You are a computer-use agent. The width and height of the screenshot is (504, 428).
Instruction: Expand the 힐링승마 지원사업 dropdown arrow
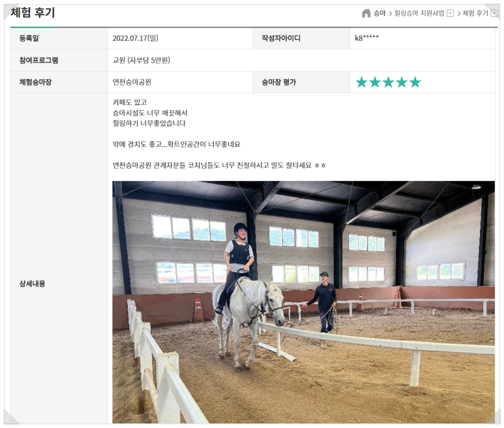(451, 14)
